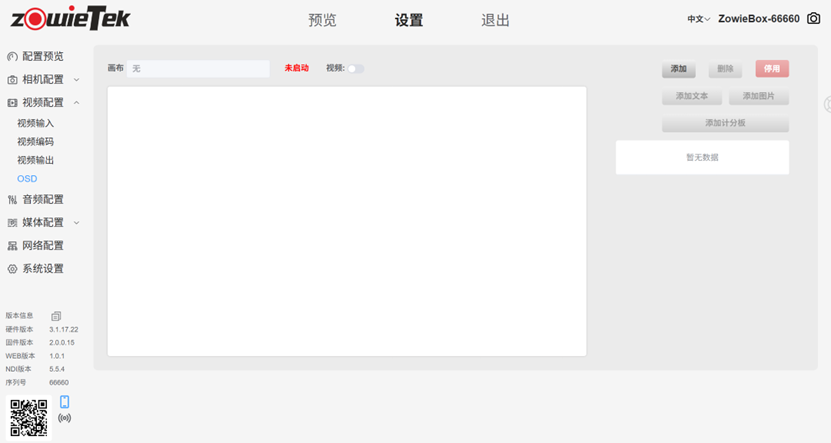Click the 添加 button

pos(678,69)
